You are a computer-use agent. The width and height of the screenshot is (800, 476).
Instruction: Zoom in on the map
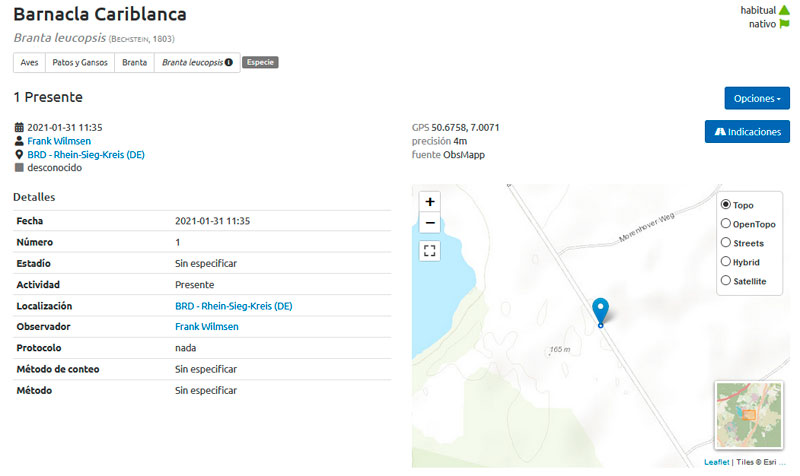click(430, 202)
